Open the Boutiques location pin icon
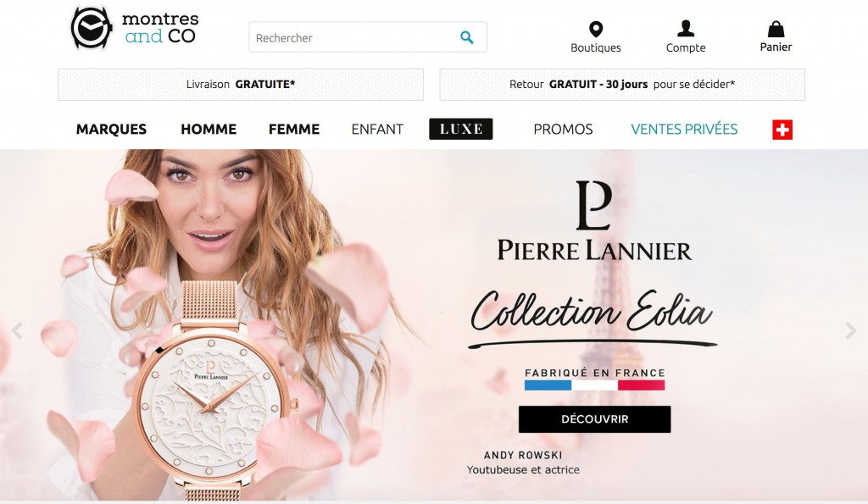 pos(596,29)
